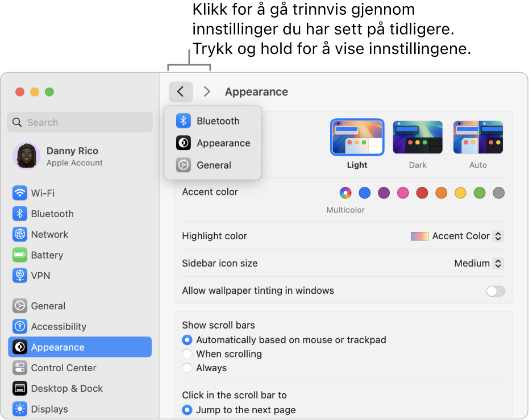Select the Light appearance thumbnail
The image size is (529, 420).
357,137
